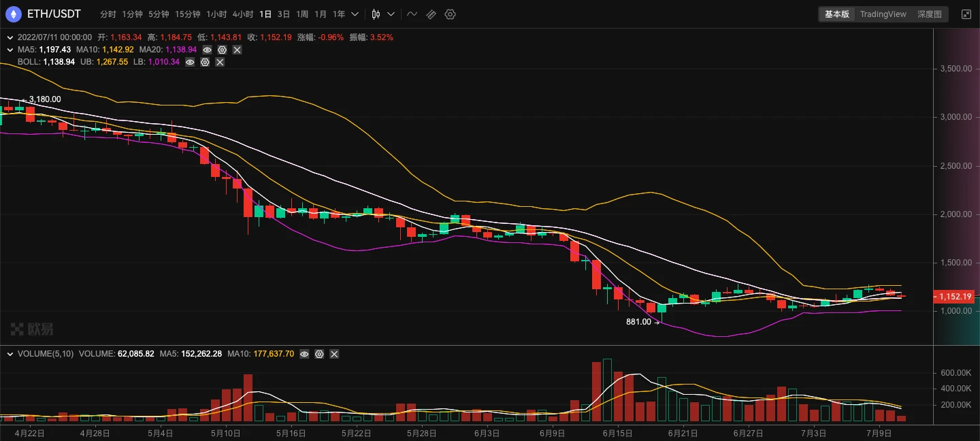Screen dimensions: 980x441
Task: Click the MA5 value 1,197.43
Action: (54, 50)
